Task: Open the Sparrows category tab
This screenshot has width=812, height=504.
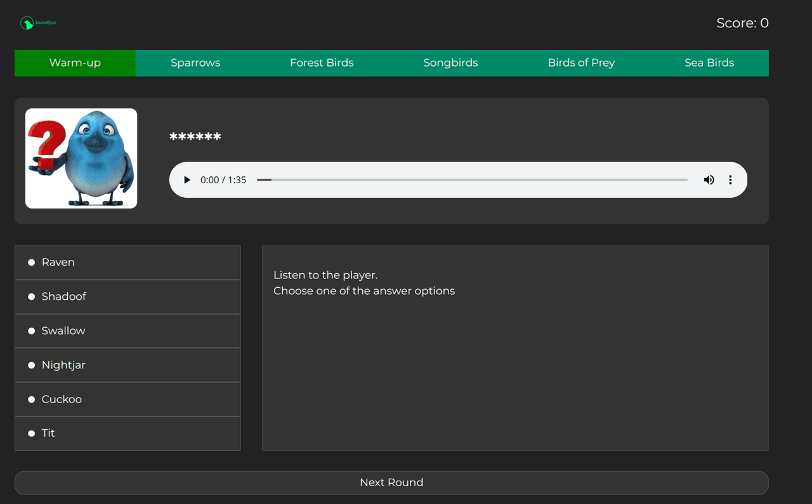Action: 195,63
